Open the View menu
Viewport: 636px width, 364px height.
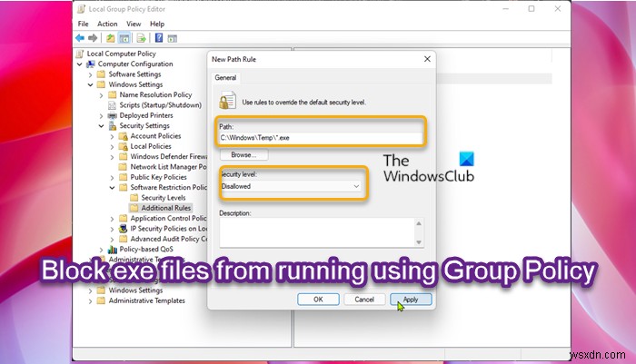[x=134, y=24]
